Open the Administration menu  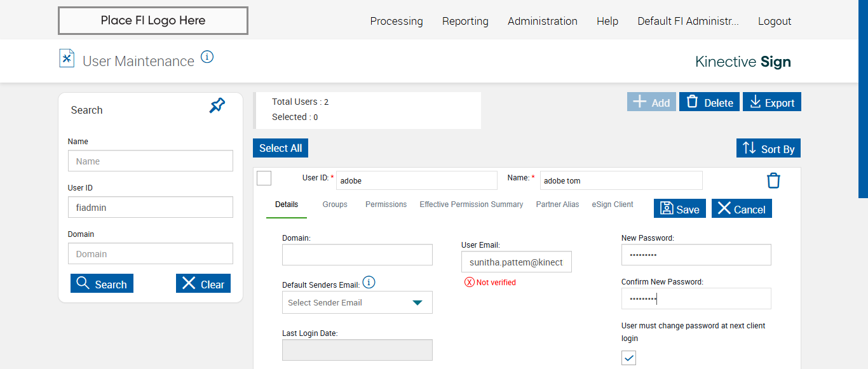click(543, 21)
